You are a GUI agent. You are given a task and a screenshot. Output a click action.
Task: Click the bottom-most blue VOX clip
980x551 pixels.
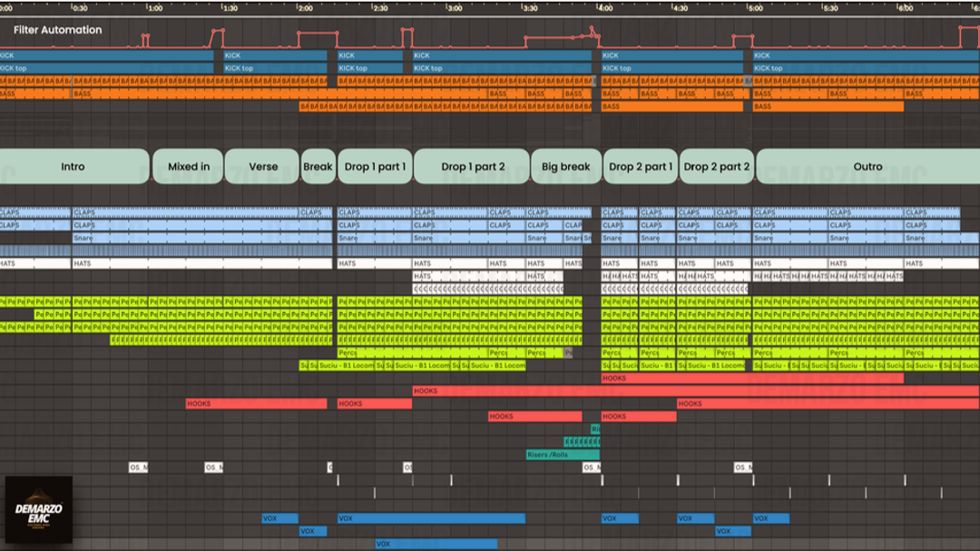pyautogui.click(x=436, y=545)
